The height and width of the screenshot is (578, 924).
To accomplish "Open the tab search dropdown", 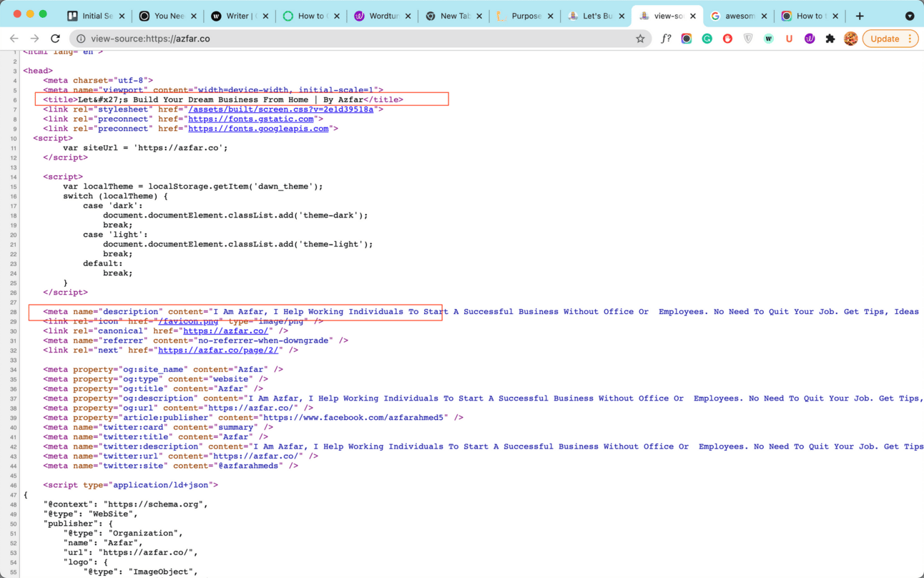I will (x=910, y=16).
